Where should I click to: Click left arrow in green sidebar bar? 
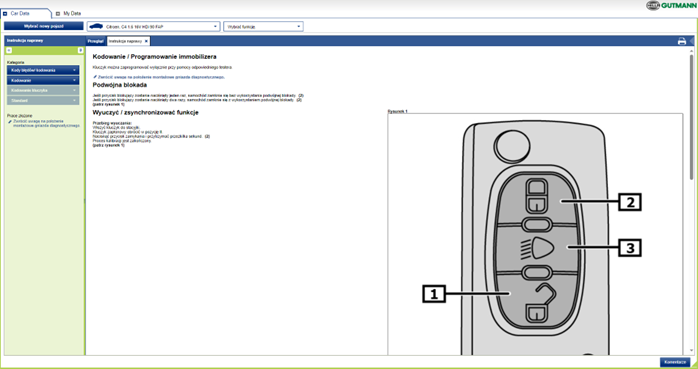(9, 50)
